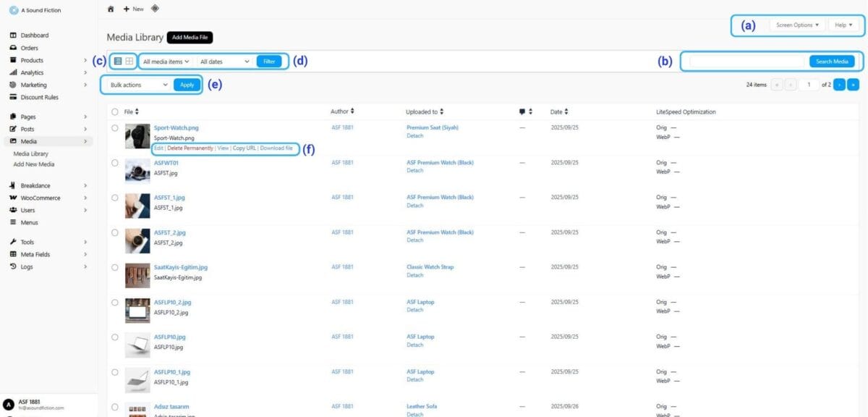The image size is (868, 417).
Task: Expand the Bulk actions dropdown
Action: pyautogui.click(x=138, y=85)
